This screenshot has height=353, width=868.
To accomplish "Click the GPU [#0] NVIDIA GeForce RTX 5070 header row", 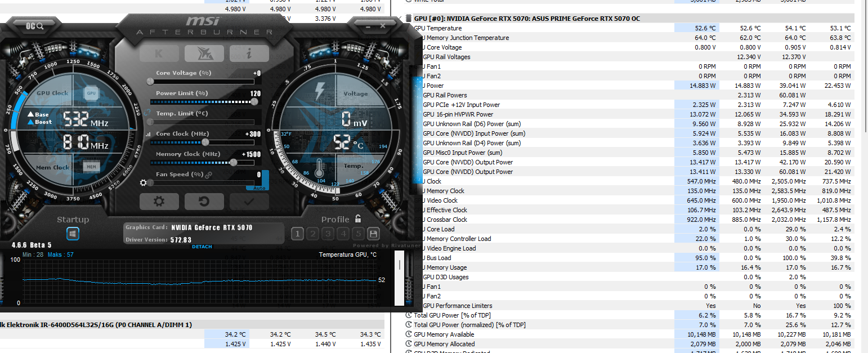I will point(629,19).
